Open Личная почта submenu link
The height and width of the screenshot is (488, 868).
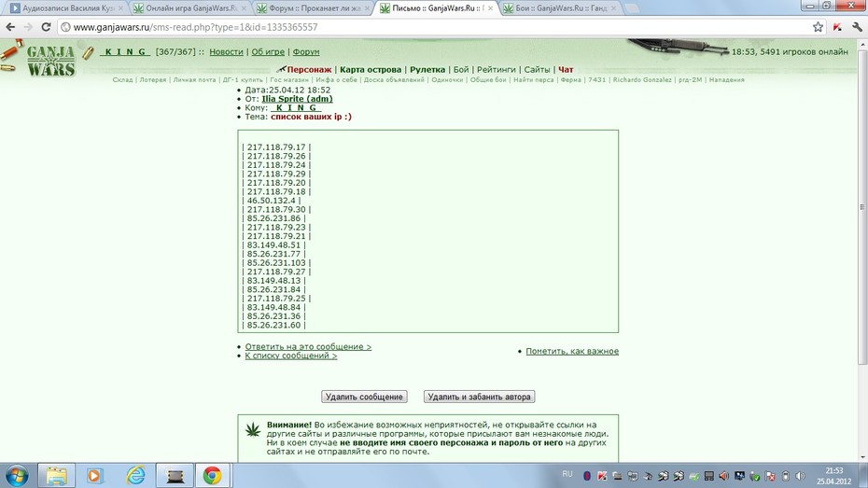[194, 79]
